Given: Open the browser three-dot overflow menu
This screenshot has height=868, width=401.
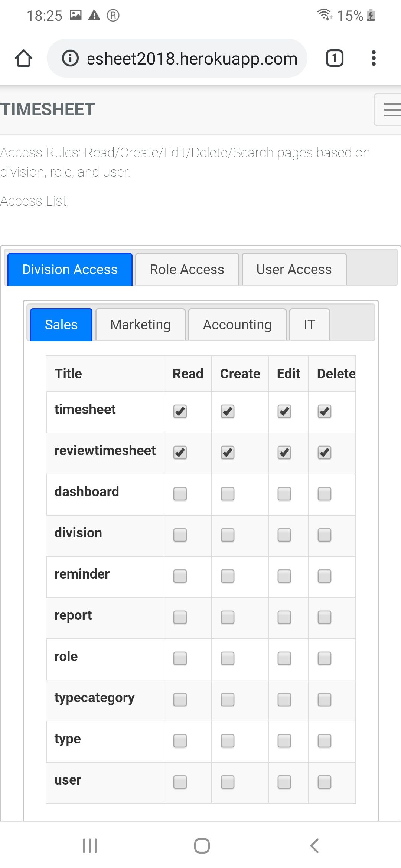Looking at the screenshot, I should [374, 58].
